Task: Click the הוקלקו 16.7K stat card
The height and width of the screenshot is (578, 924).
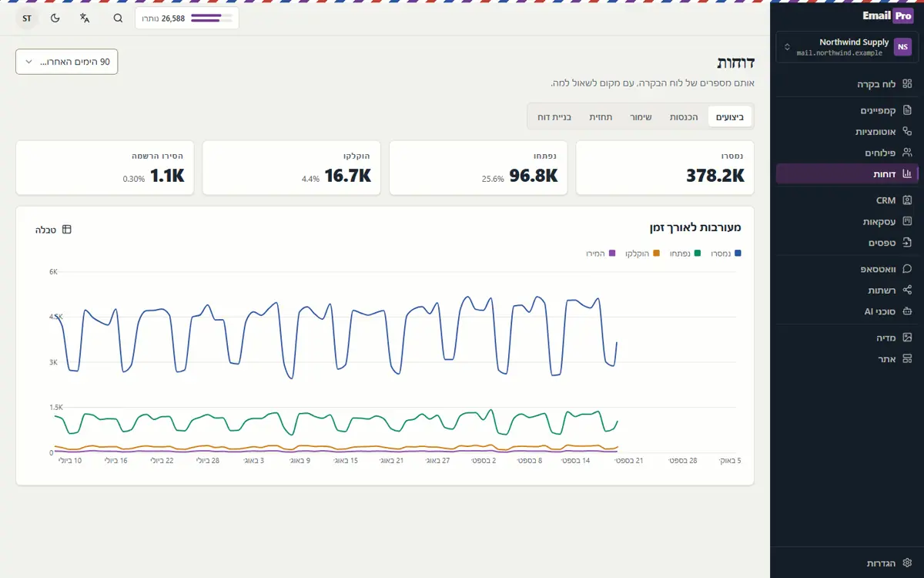Action: point(292,168)
